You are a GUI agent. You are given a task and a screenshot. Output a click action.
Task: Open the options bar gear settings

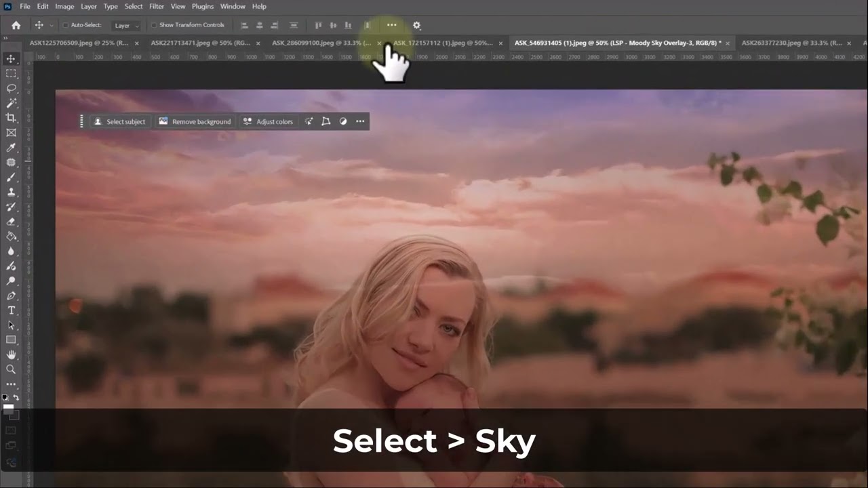click(416, 25)
